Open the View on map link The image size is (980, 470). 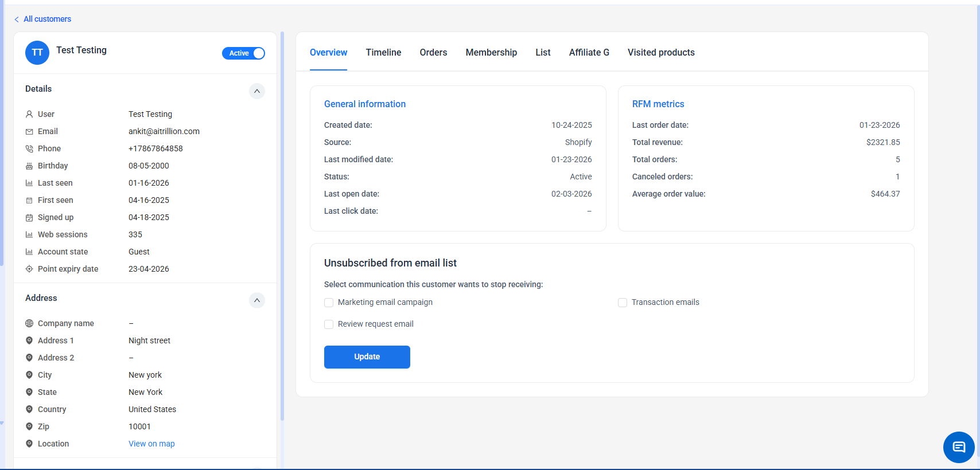[x=151, y=444]
